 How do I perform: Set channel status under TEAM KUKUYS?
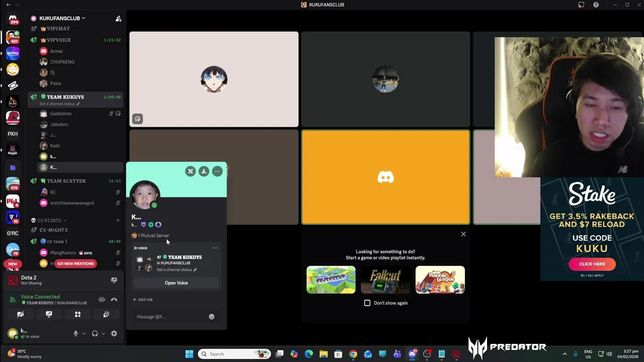pyautogui.click(x=59, y=104)
